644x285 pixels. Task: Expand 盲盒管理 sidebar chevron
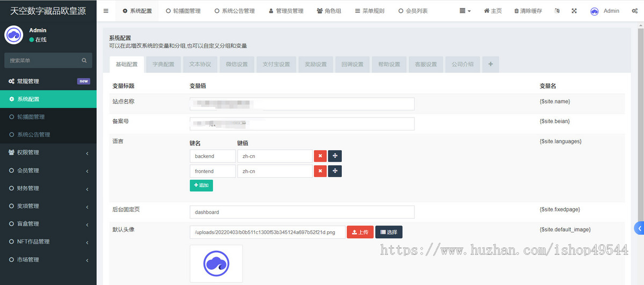point(87,224)
